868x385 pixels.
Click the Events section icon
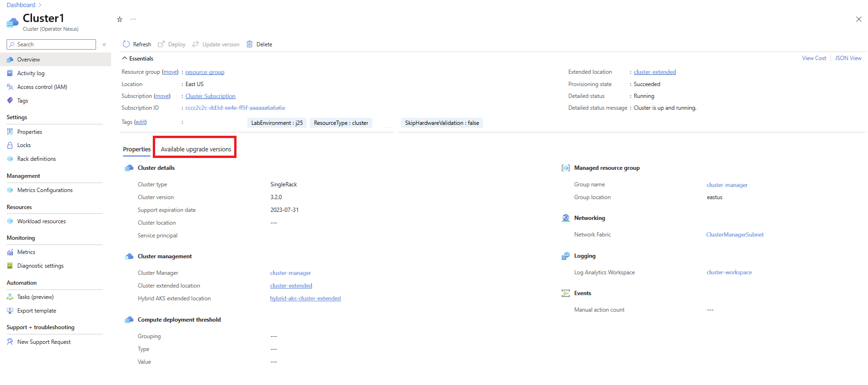tap(566, 293)
